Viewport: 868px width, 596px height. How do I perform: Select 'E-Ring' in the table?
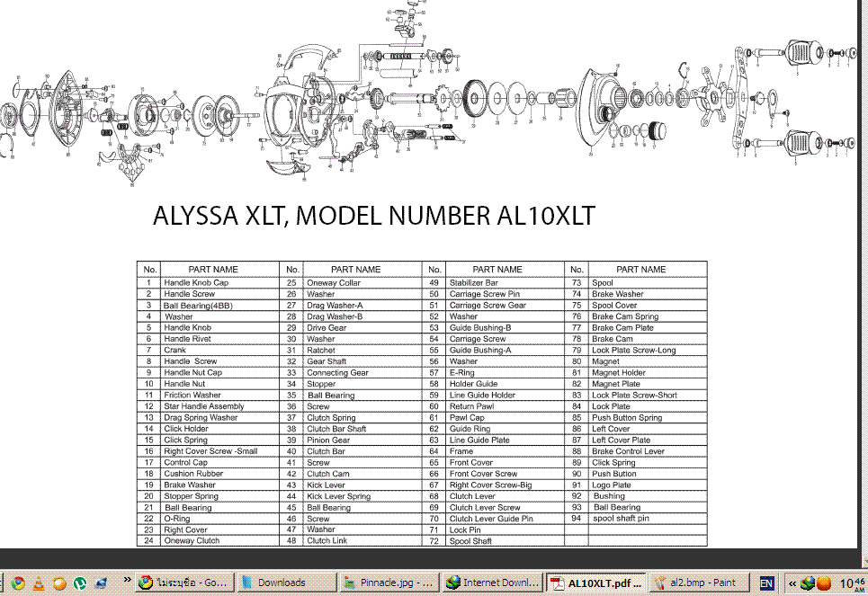pos(461,372)
